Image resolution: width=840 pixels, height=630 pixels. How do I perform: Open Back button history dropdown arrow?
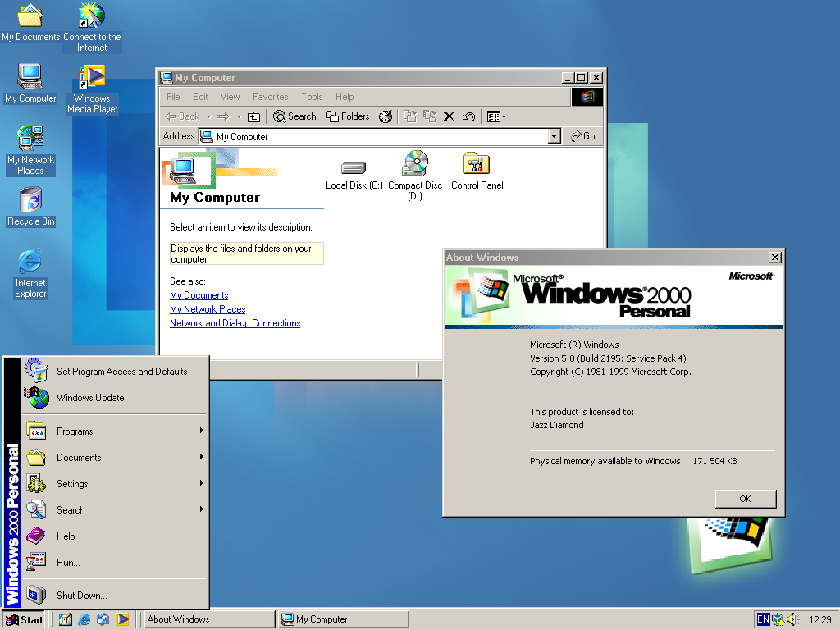209,116
